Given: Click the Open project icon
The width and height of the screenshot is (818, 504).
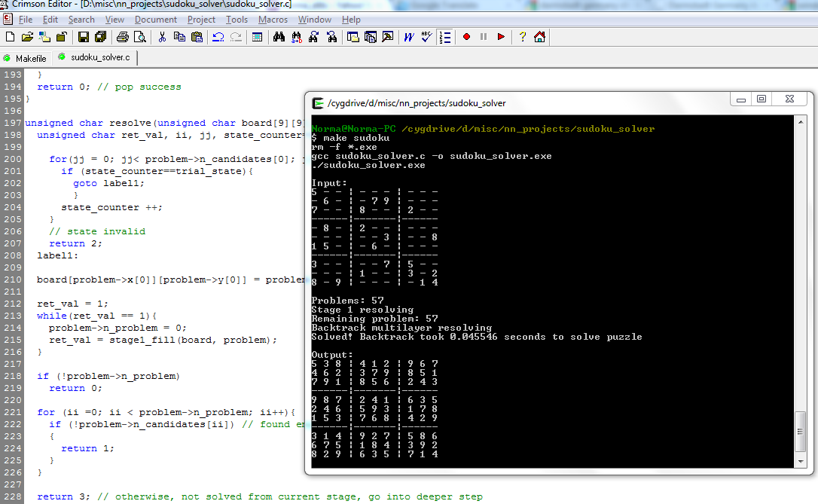Looking at the screenshot, I should [x=44, y=37].
